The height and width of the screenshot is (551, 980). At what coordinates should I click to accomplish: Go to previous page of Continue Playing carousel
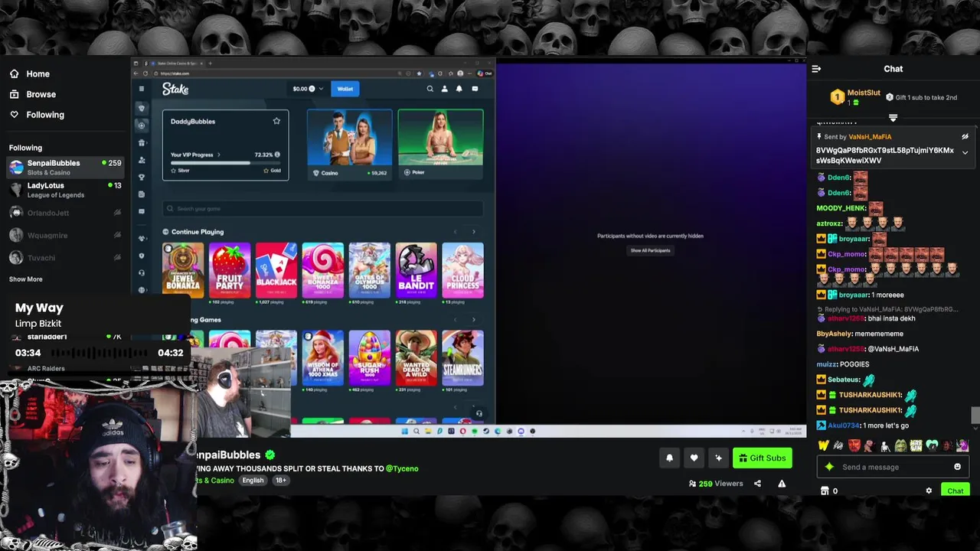tap(455, 232)
